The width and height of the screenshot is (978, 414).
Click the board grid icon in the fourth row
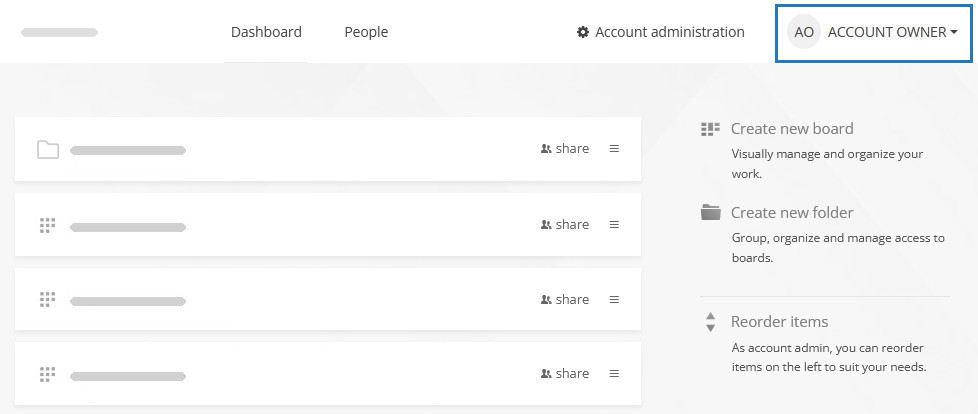point(47,374)
